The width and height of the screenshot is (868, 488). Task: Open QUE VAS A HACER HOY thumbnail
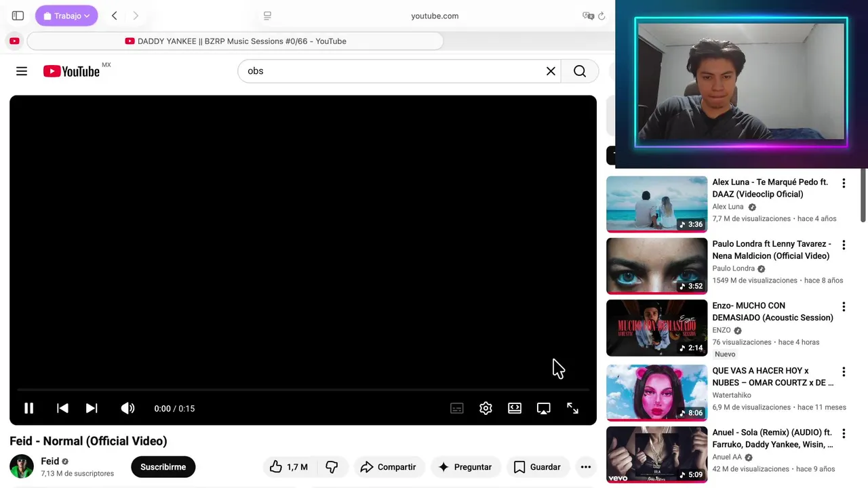656,392
